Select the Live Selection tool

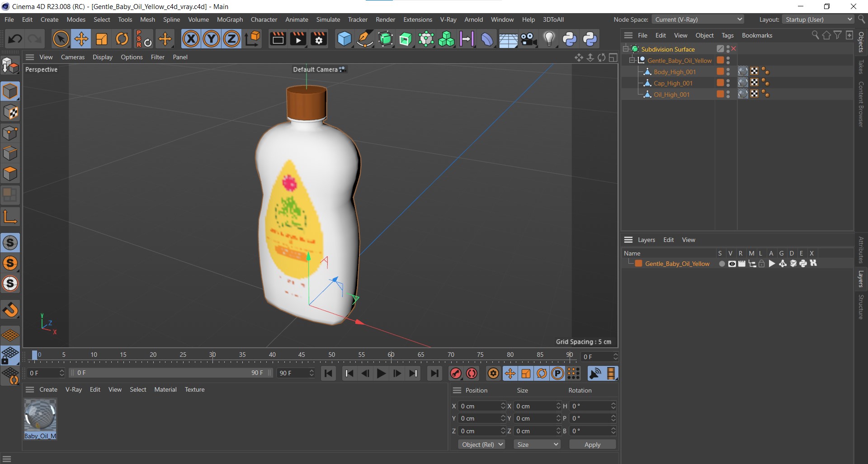tap(61, 39)
